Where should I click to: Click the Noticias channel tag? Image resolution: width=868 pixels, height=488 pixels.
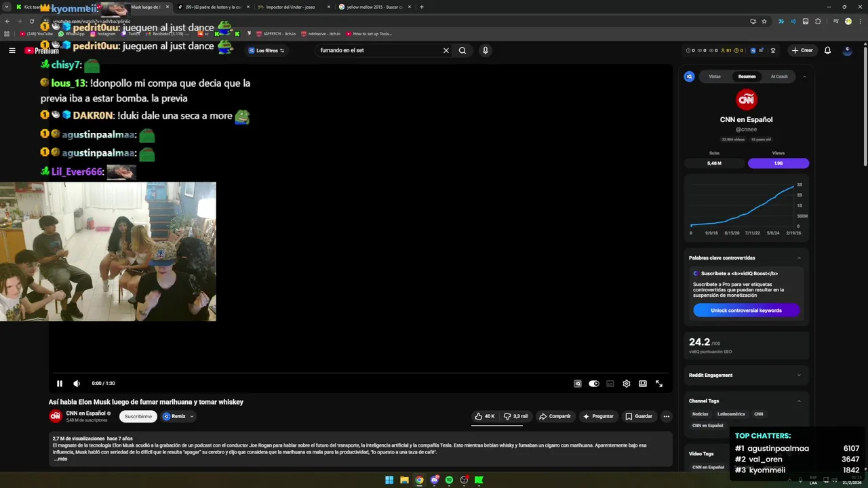tap(700, 414)
